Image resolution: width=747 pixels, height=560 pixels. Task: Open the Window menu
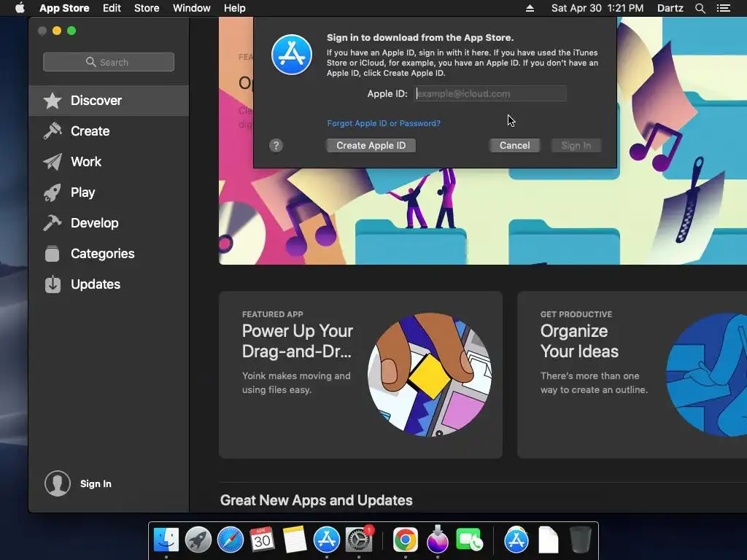[x=192, y=8]
